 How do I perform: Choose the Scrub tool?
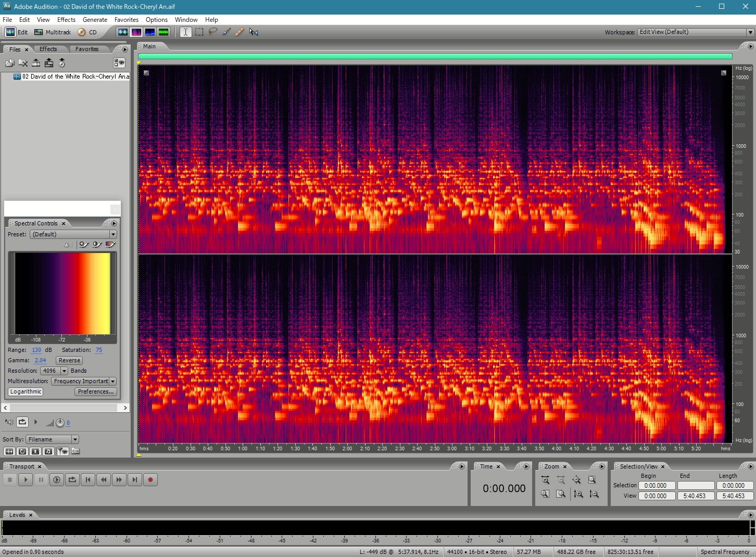click(254, 32)
